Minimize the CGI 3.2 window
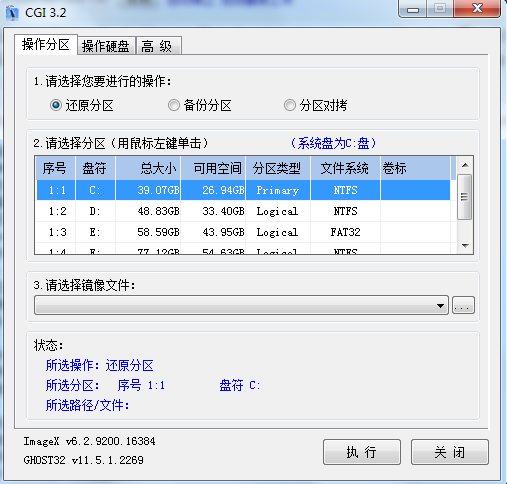Image resolution: width=507 pixels, height=484 pixels. [x=413, y=9]
